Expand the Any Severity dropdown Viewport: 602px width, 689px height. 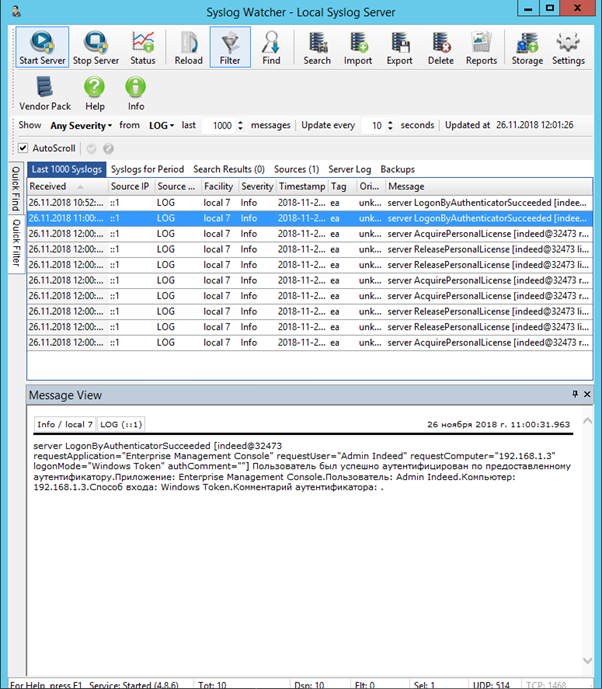pyautogui.click(x=79, y=126)
